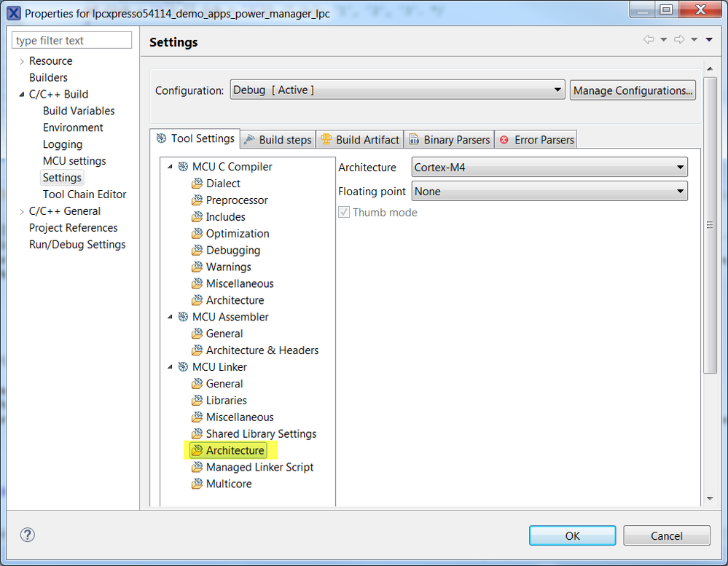
Task: Click the Manage Configurations button
Action: click(633, 90)
